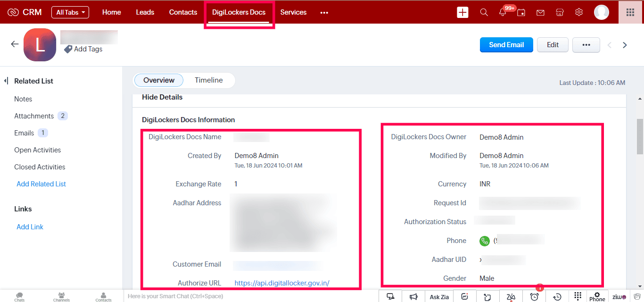Open the Contacts tab in top navigation

tap(183, 12)
